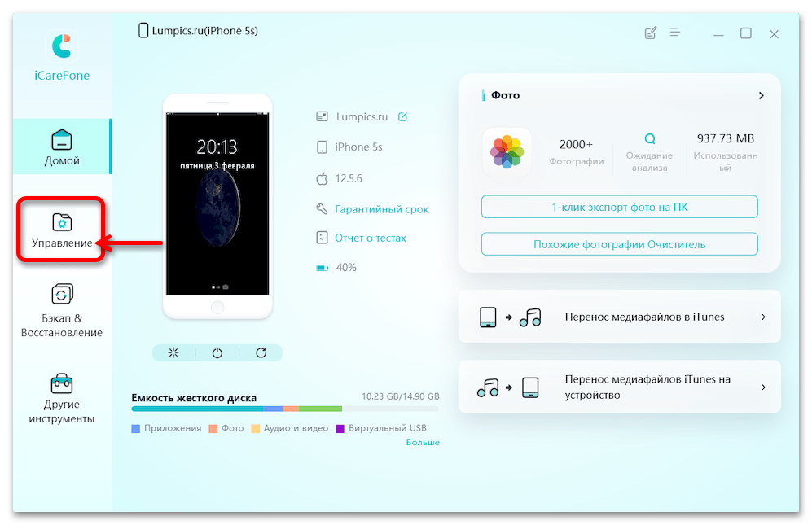Open the Домой section
Screen dimensions: 812x525
[x=62, y=147]
